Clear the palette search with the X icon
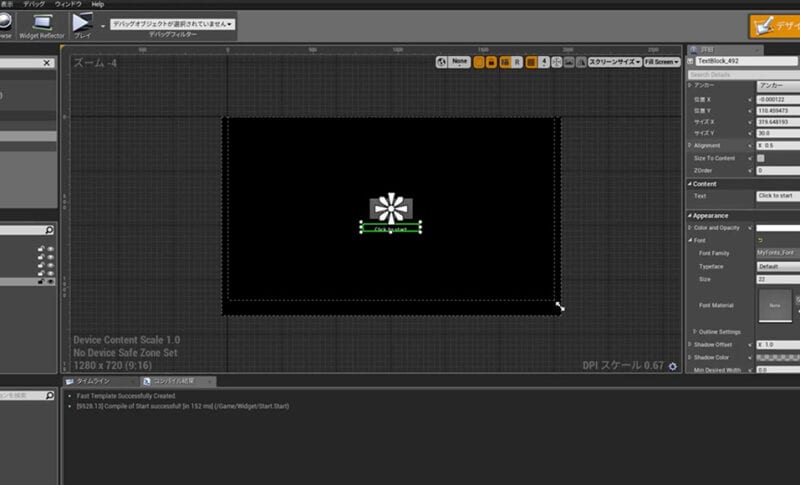 46,63
